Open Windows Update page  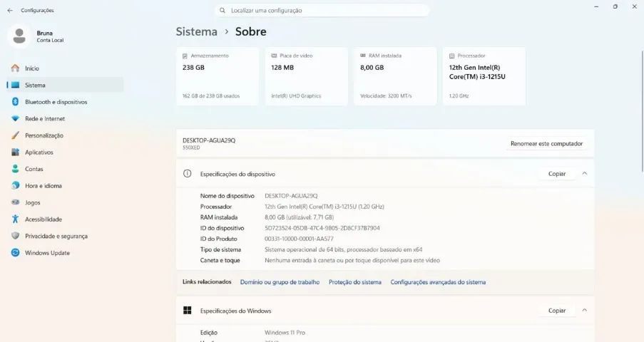pos(65,253)
